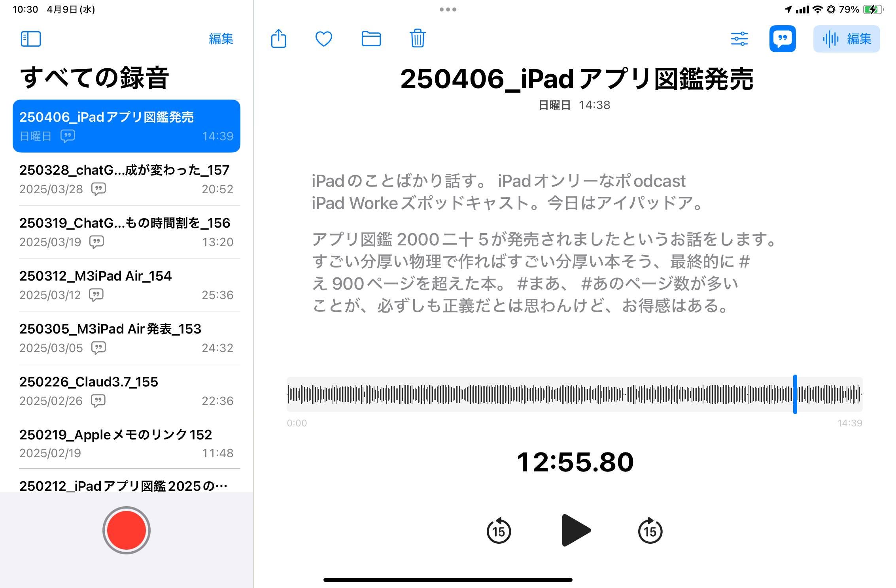This screenshot has width=896, height=588.
Task: Tap the Wi-Fi icon in status bar
Action: pyautogui.click(x=817, y=9)
